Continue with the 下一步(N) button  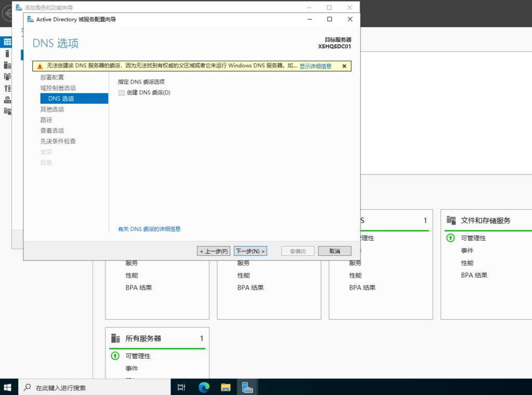250,251
